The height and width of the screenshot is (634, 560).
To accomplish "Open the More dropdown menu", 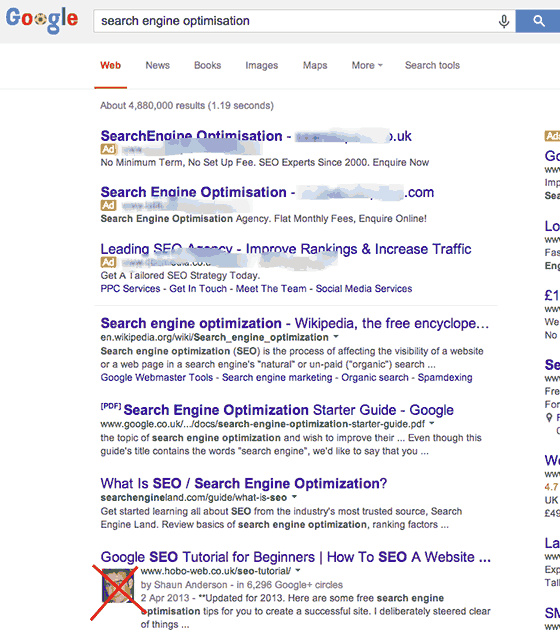I will pos(367,65).
